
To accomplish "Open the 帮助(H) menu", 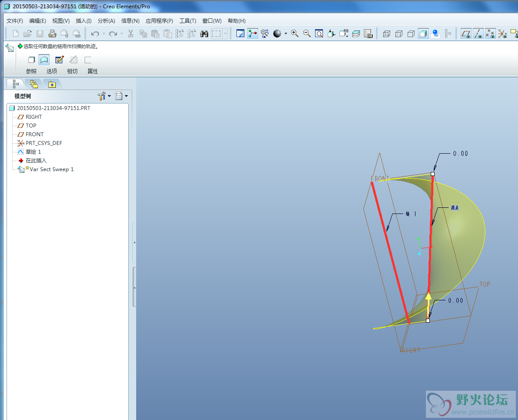I will (x=237, y=21).
